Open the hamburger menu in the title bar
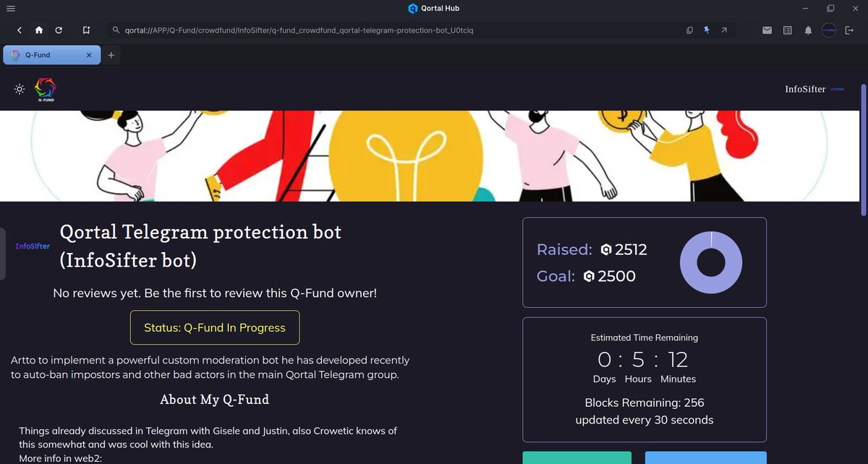 (x=10, y=8)
